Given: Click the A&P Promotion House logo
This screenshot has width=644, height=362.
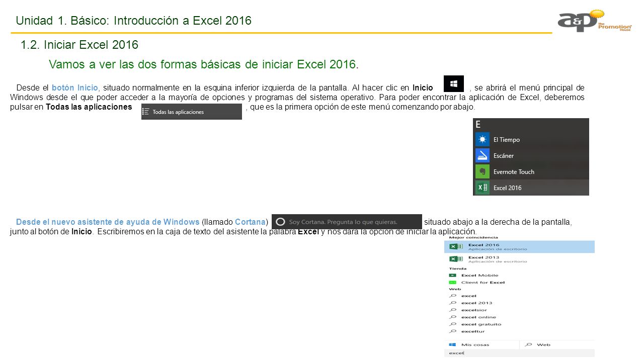Looking at the screenshot, I should [595, 21].
